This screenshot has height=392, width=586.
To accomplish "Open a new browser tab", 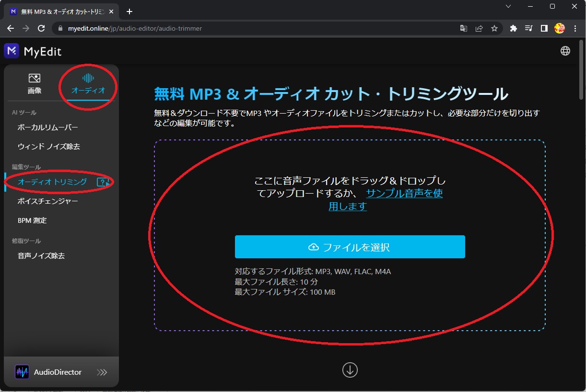I will point(129,12).
